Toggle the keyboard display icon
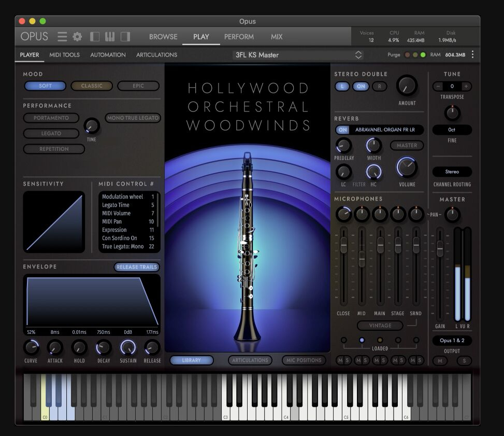This screenshot has height=436, width=504. click(x=110, y=37)
